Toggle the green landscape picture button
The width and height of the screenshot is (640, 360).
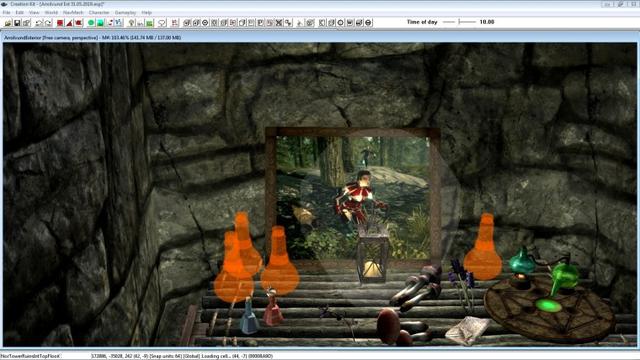click(x=150, y=23)
